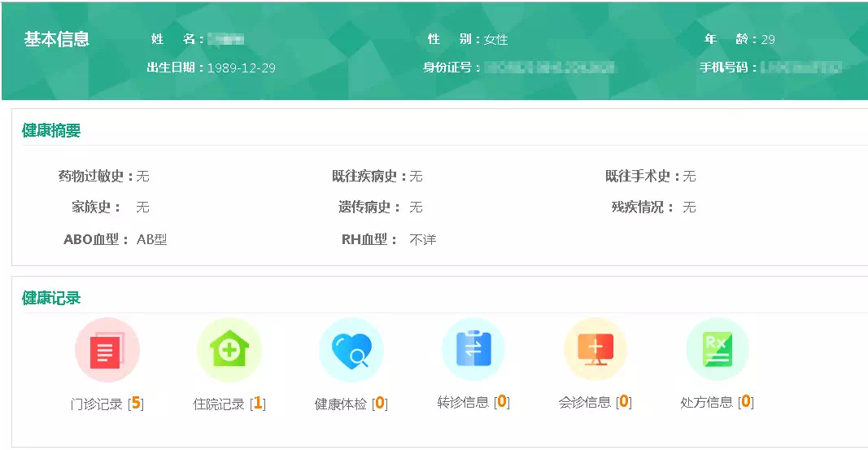
Task: Click the 住院记录 label text
Action: click(218, 404)
